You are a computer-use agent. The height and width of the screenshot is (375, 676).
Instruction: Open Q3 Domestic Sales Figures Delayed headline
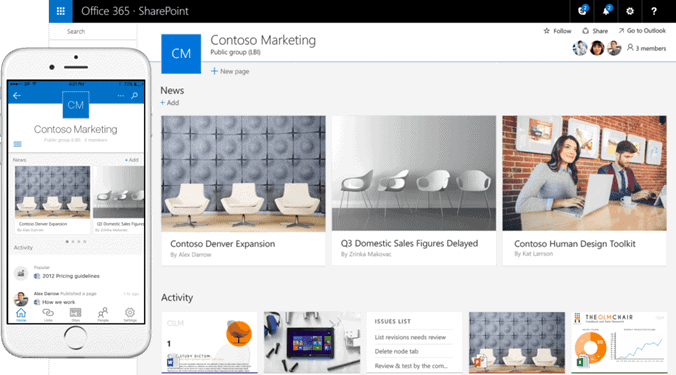click(x=409, y=244)
